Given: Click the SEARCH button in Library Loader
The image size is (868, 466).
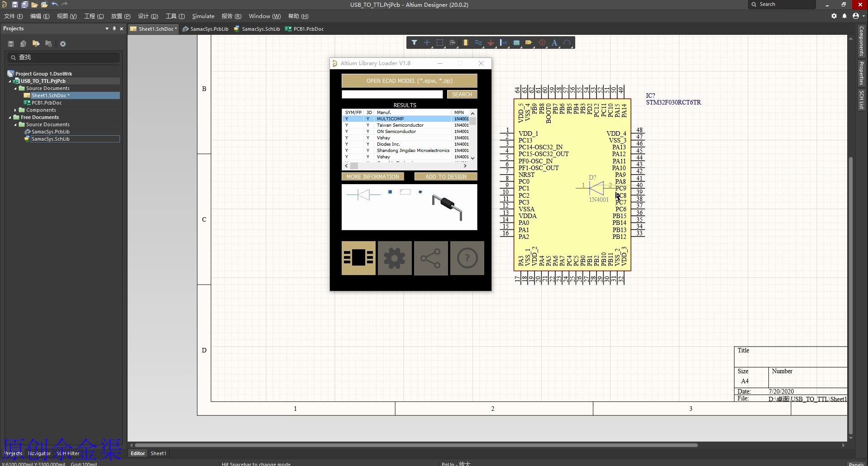Looking at the screenshot, I should [462, 94].
